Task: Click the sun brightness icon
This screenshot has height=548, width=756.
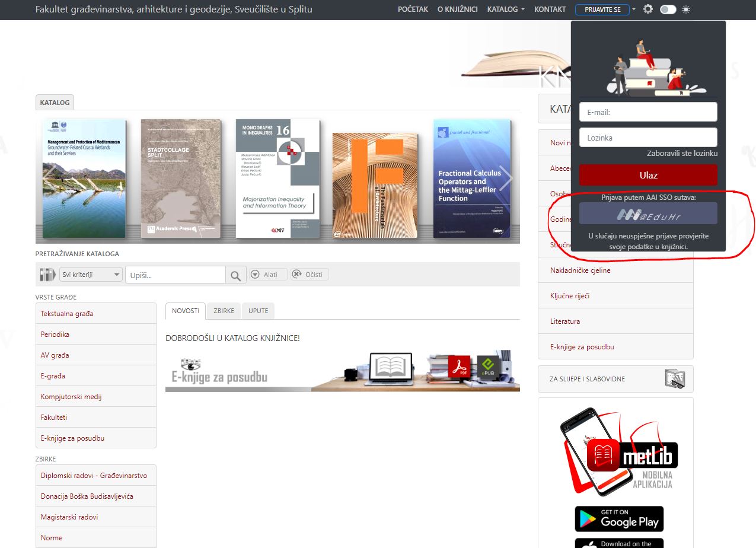Action: click(686, 9)
